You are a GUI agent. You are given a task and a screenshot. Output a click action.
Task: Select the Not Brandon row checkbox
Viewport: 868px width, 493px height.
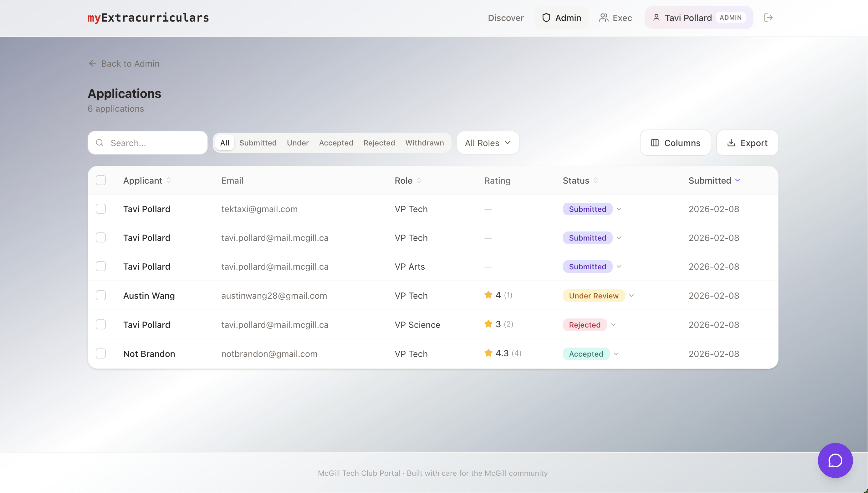point(100,353)
